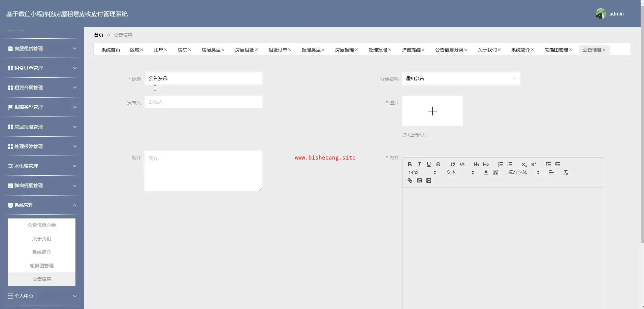Toggle bold formatting in the editor
The height and width of the screenshot is (309, 644).
pyautogui.click(x=410, y=164)
